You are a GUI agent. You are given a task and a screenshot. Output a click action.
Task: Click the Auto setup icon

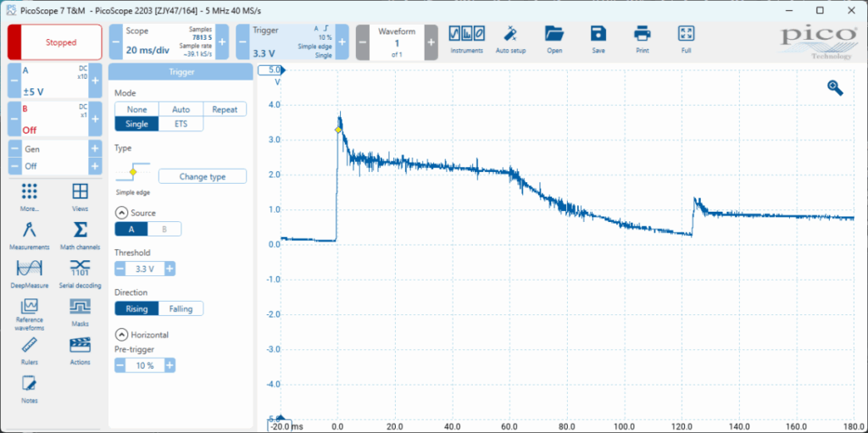(510, 35)
